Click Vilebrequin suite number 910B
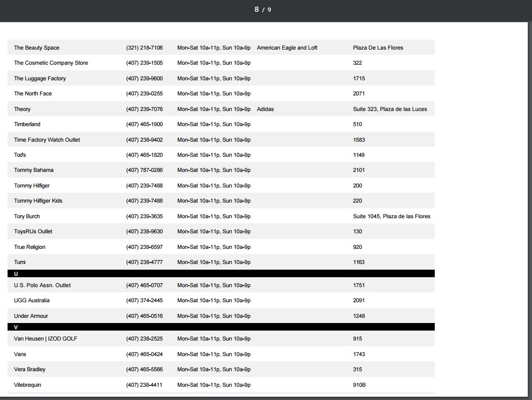The height and width of the screenshot is (400, 532). [x=359, y=385]
